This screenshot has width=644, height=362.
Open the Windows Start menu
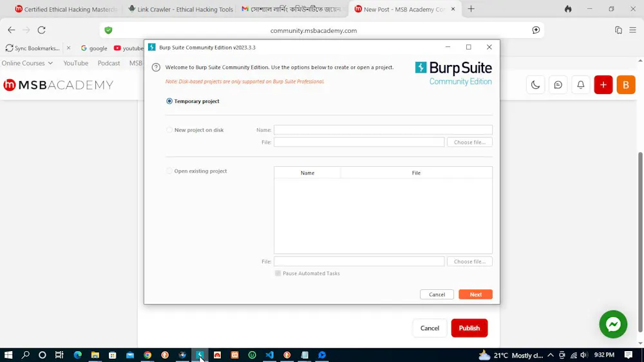pyautogui.click(x=8, y=355)
